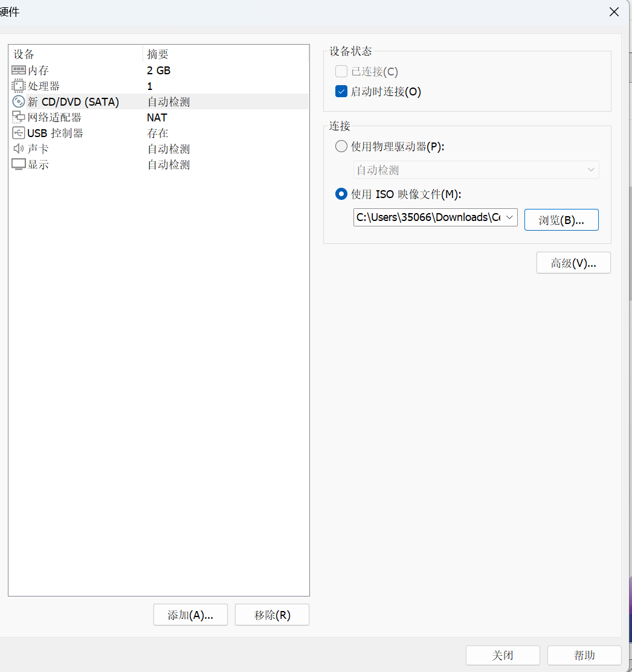The width and height of the screenshot is (632, 672).
Task: Tick the 已连接(C) checkbox
Action: pyautogui.click(x=341, y=71)
